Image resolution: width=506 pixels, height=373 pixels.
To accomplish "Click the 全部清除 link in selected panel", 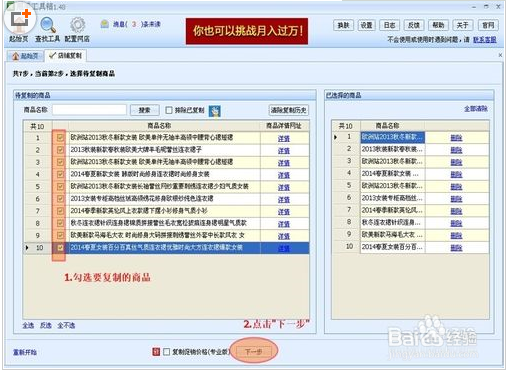I will [476, 109].
